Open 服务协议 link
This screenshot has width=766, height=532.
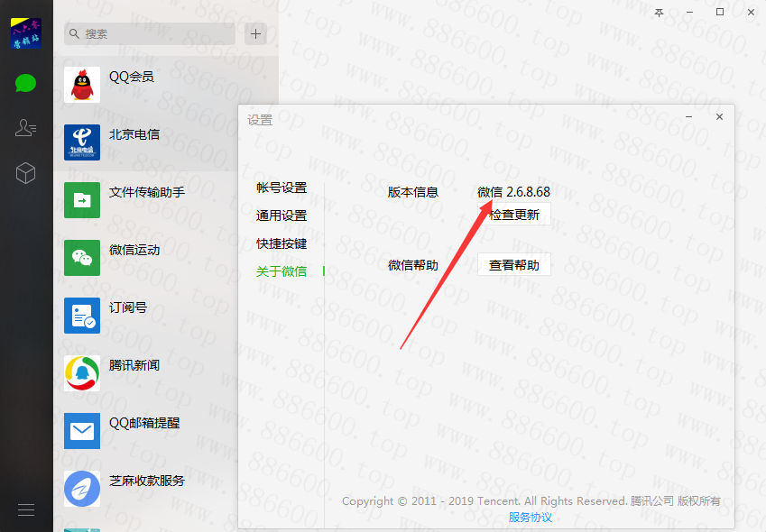[530, 518]
